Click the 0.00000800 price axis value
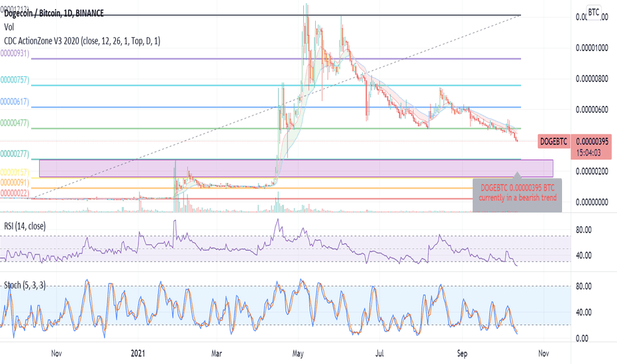Image resolution: width=617 pixels, height=364 pixels. [592, 79]
